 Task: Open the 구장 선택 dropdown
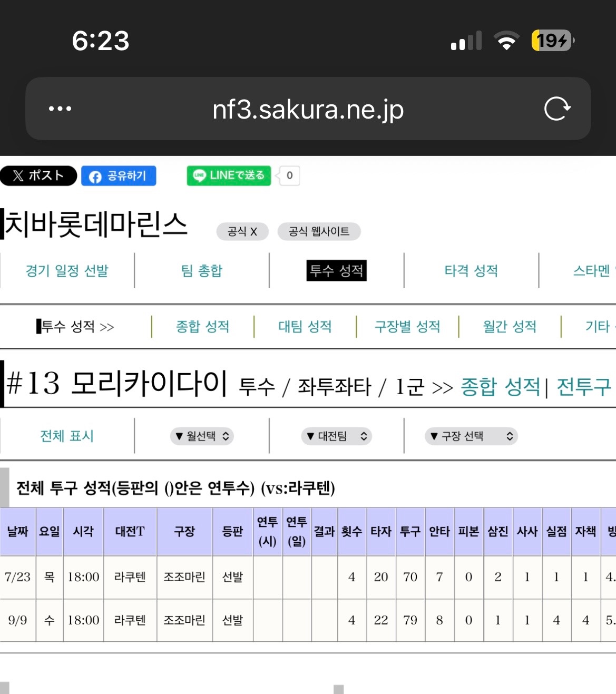tap(471, 436)
